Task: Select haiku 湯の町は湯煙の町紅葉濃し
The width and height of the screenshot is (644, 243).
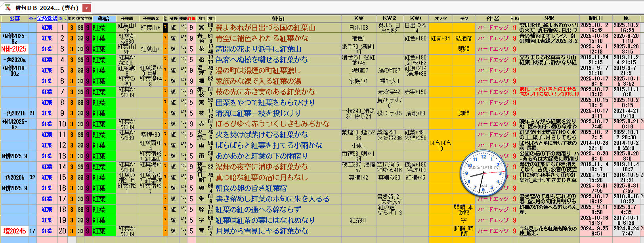Action: pos(258,71)
